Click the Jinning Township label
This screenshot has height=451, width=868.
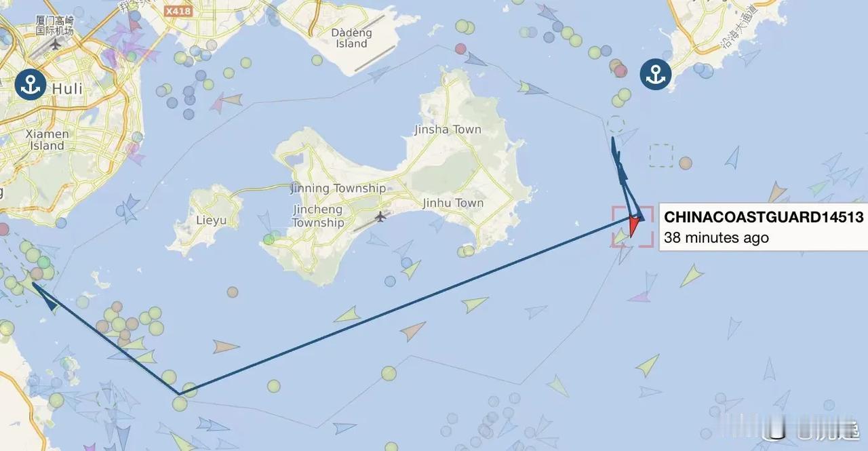(338, 189)
